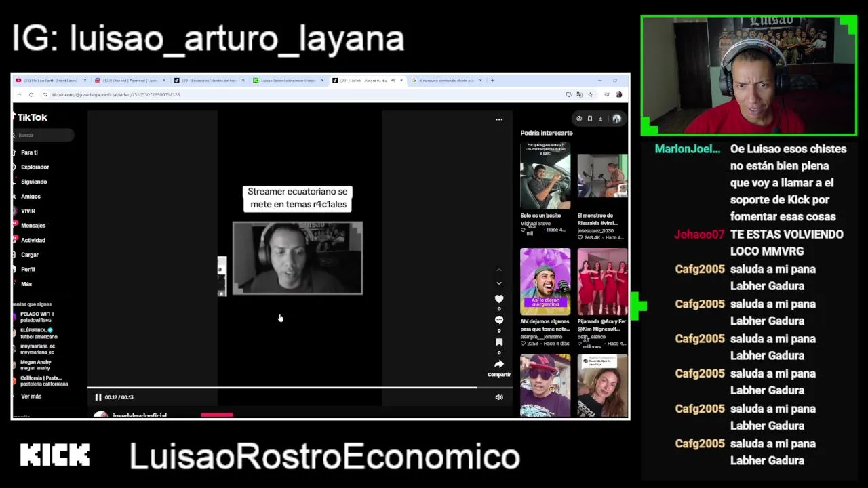
Task: Click the TikTok logo
Action: (30, 117)
